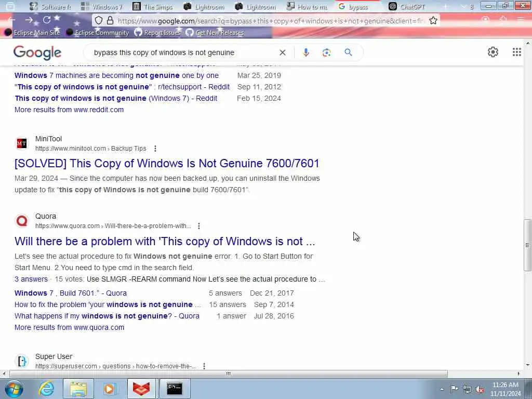Open the taskbar clock showing 11:26 AM
This screenshot has height=399, width=532.
point(506,389)
